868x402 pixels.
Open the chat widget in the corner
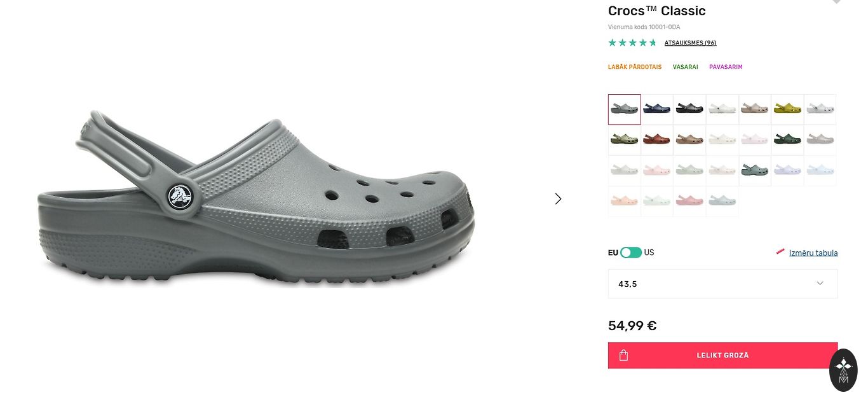pos(843,370)
